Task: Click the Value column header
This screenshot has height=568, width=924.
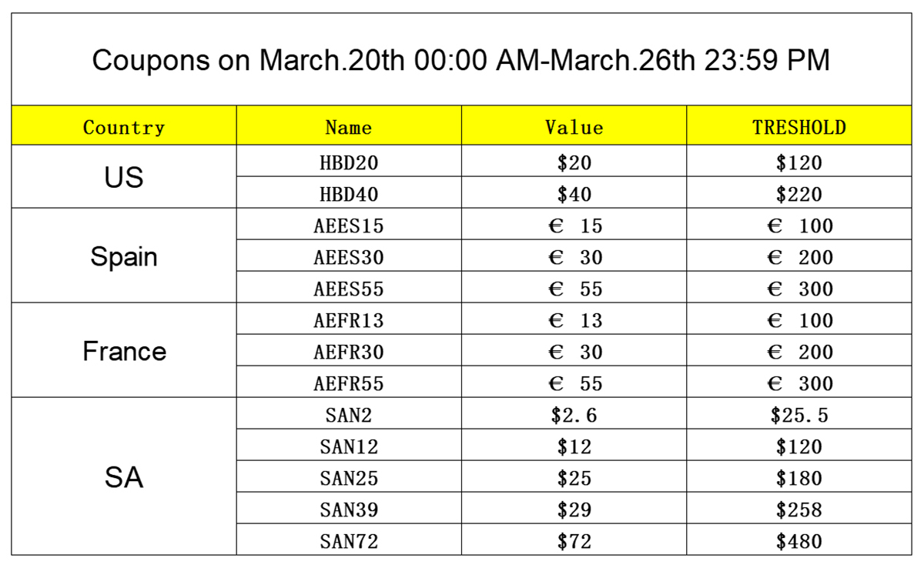Action: point(574,127)
